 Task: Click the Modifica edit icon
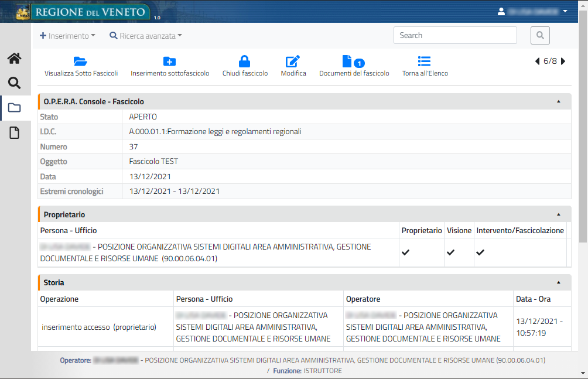(x=293, y=61)
